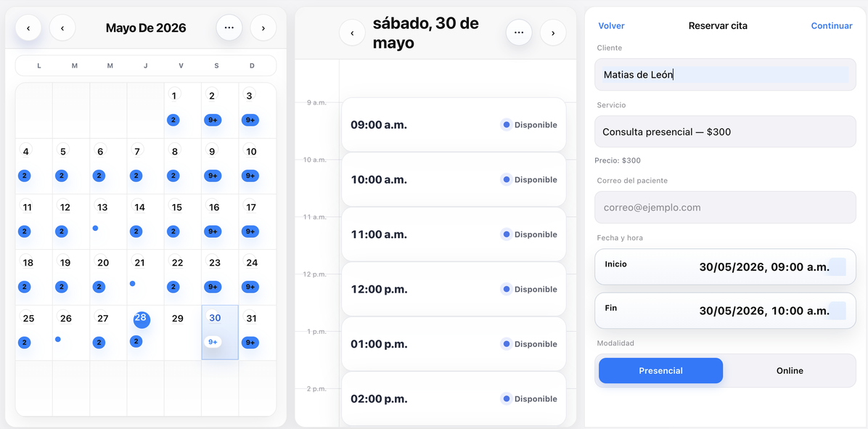Click the 9+ badge on May 24
This screenshot has width=868, height=429.
(250, 287)
